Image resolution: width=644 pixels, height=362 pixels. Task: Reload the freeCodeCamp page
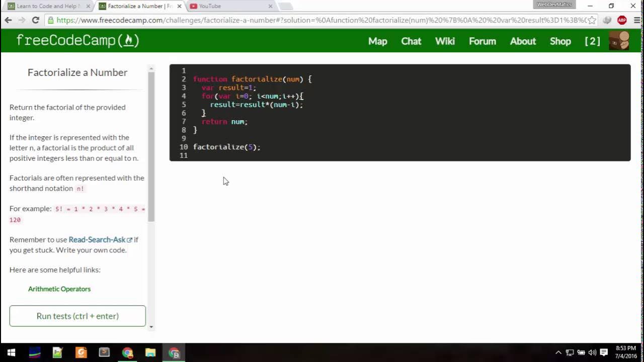(x=35, y=20)
